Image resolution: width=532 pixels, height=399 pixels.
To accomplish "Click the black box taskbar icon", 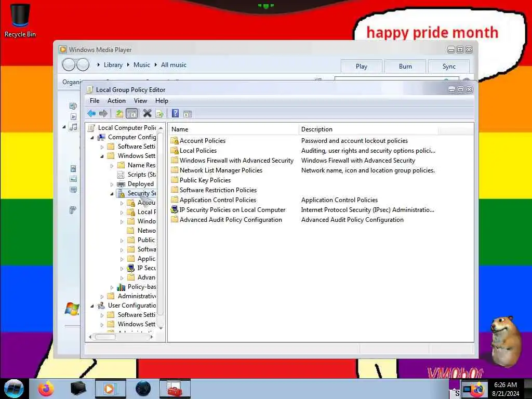I will tap(78, 389).
